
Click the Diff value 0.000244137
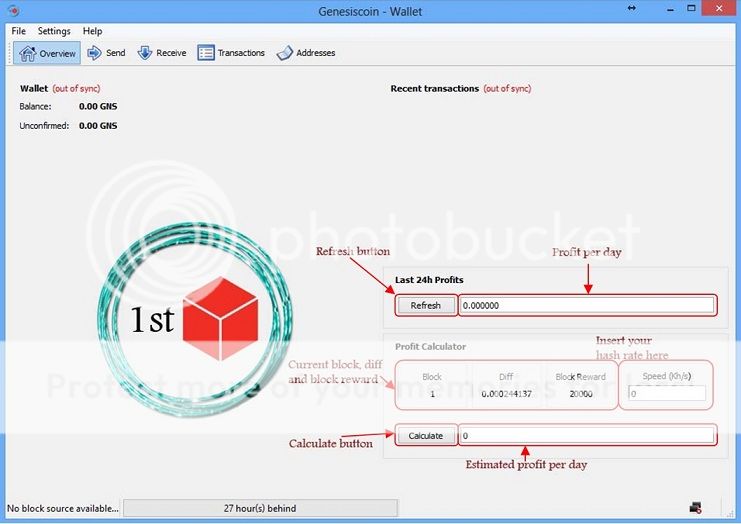507,394
